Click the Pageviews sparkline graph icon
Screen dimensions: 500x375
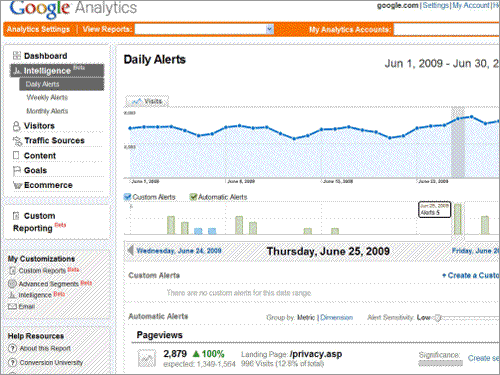point(147,358)
